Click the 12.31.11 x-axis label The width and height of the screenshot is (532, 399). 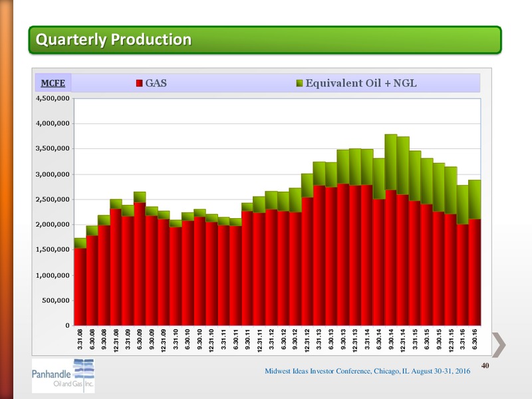(259, 340)
